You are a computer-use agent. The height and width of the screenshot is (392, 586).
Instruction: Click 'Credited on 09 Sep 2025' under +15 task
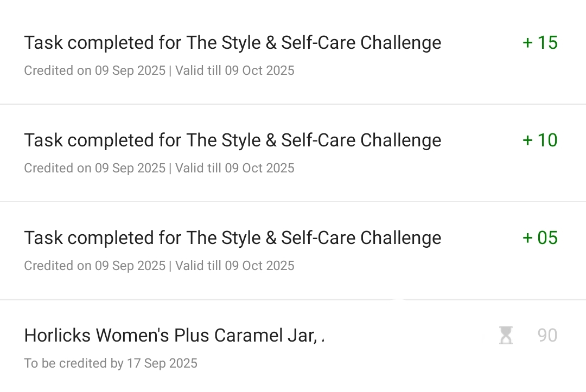click(x=94, y=70)
